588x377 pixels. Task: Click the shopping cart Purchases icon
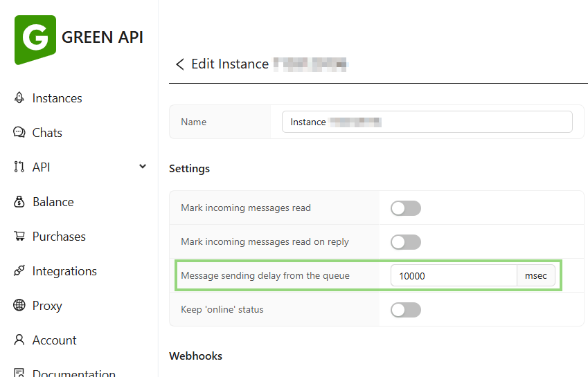pyautogui.click(x=19, y=237)
